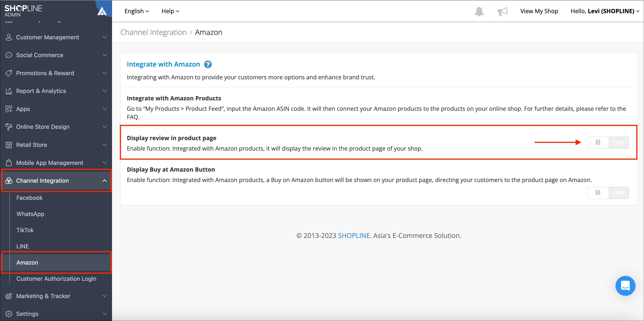Expand the Report & Analytics chevron

click(104, 91)
